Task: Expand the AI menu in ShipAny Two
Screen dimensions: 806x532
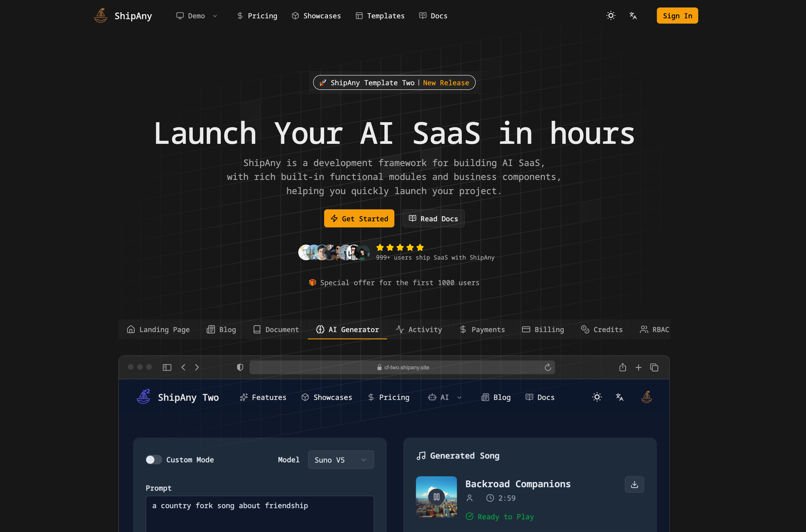Action: [x=445, y=397]
